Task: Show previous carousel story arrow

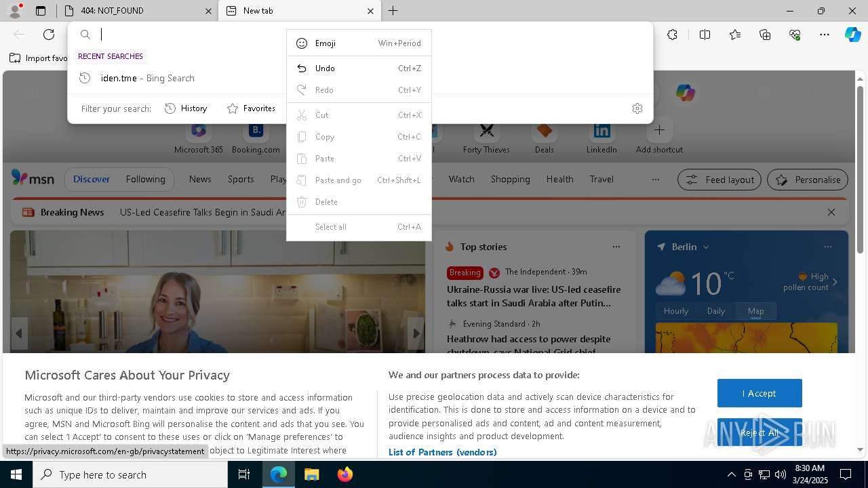Action: tap(19, 333)
